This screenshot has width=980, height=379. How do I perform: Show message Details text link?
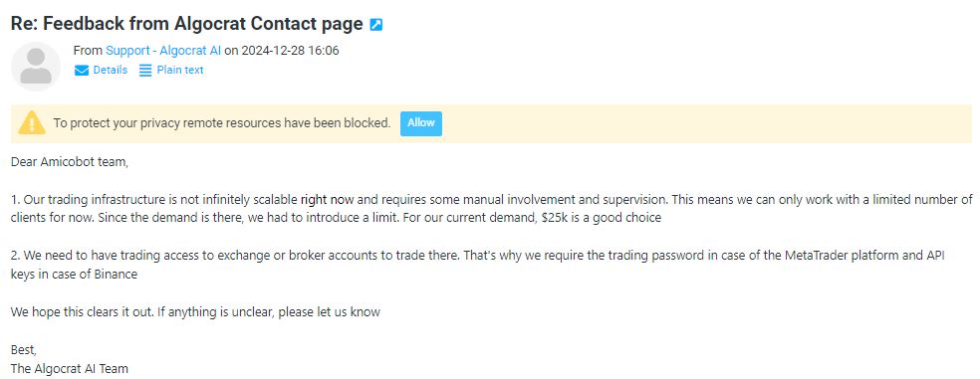(x=110, y=70)
